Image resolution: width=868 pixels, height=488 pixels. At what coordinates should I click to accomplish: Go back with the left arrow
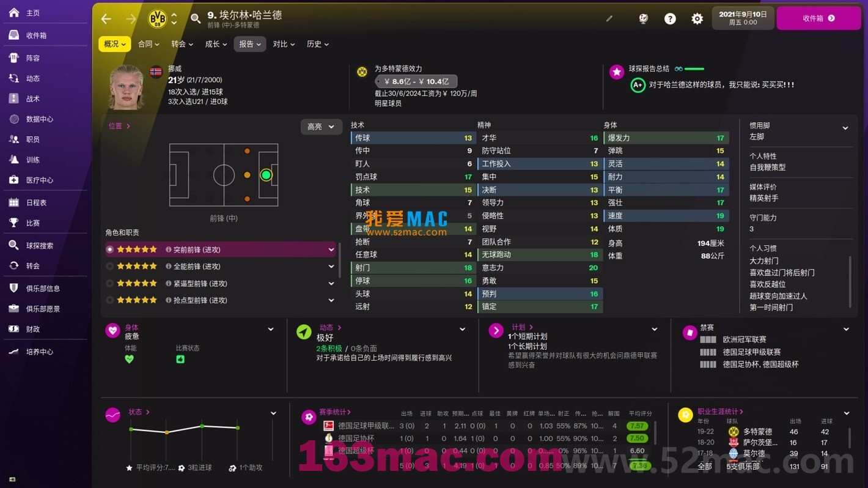click(106, 19)
